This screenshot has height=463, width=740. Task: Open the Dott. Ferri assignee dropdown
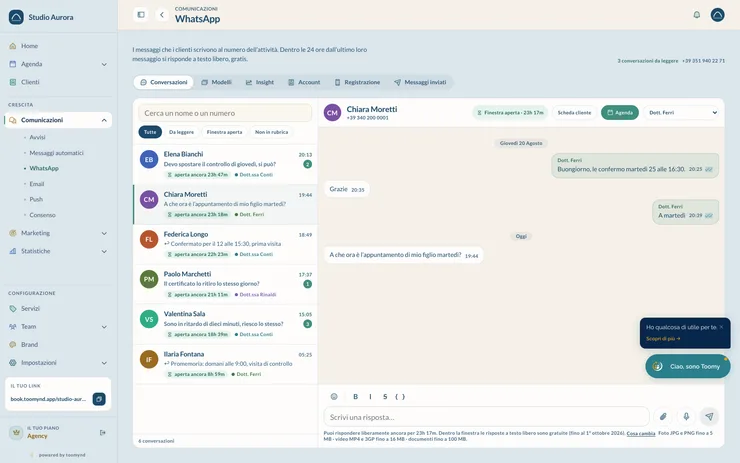[683, 112]
